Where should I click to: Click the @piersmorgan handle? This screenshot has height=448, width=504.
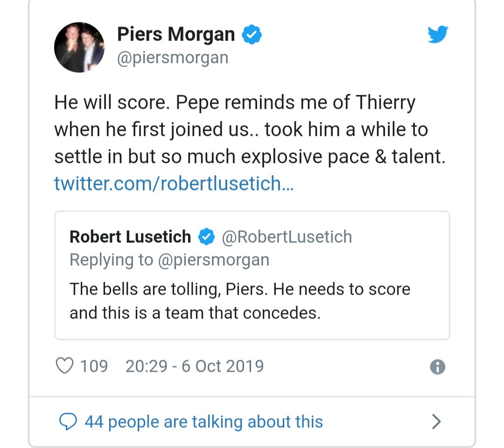[x=173, y=57]
